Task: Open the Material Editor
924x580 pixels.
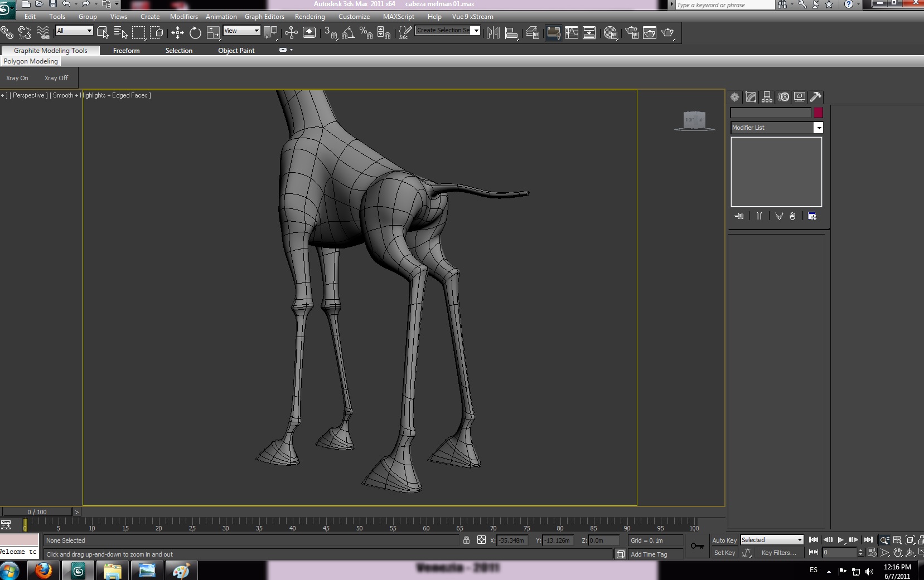Action: click(611, 33)
